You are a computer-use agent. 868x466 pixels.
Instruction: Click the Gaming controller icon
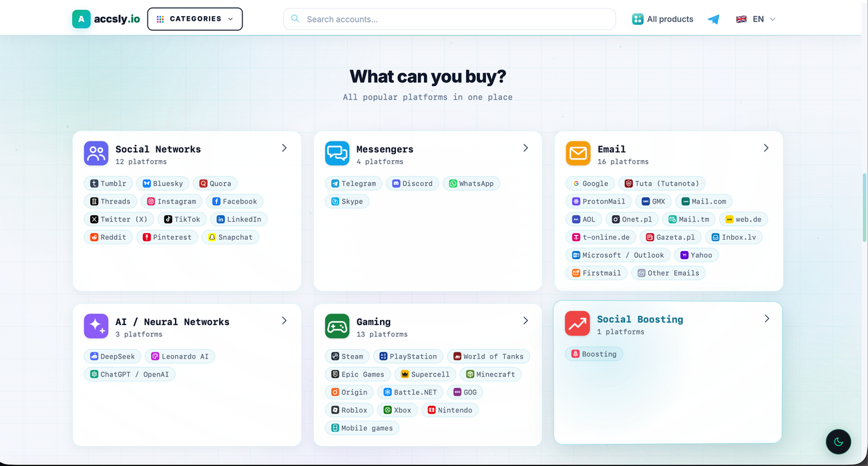[337, 326]
